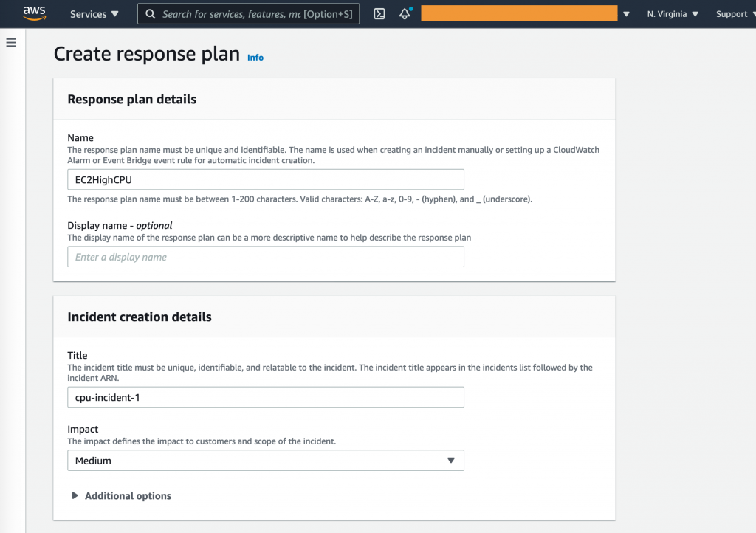756x533 pixels.
Task: Click the search magnifier icon
Action: [150, 13]
